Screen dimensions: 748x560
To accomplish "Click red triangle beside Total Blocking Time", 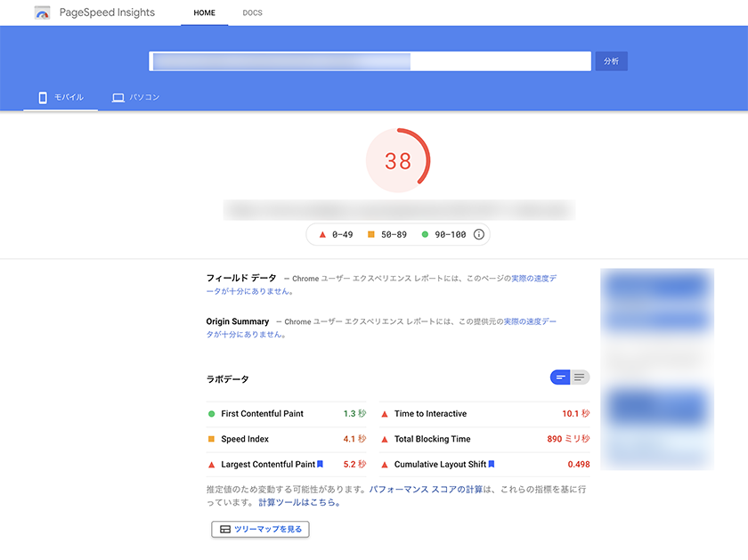I will [x=385, y=439].
